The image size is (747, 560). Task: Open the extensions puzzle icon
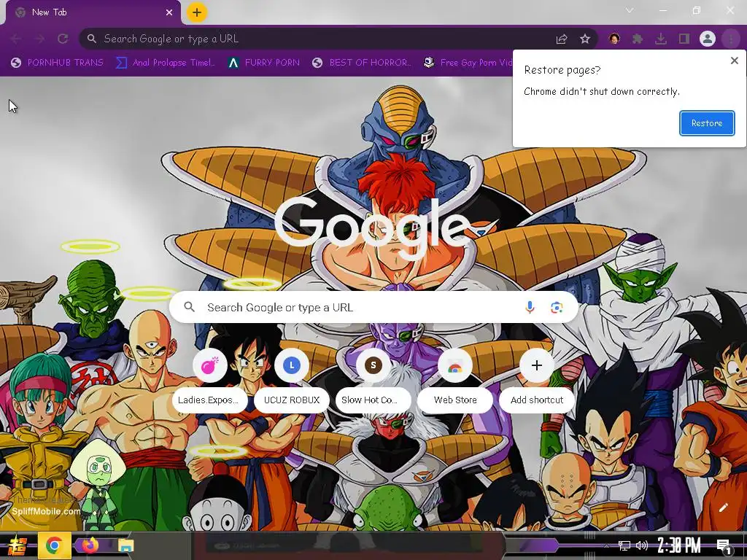[x=638, y=39]
